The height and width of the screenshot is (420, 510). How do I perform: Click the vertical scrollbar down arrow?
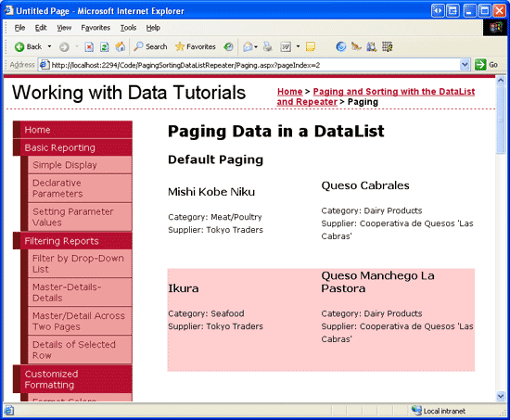point(501,396)
